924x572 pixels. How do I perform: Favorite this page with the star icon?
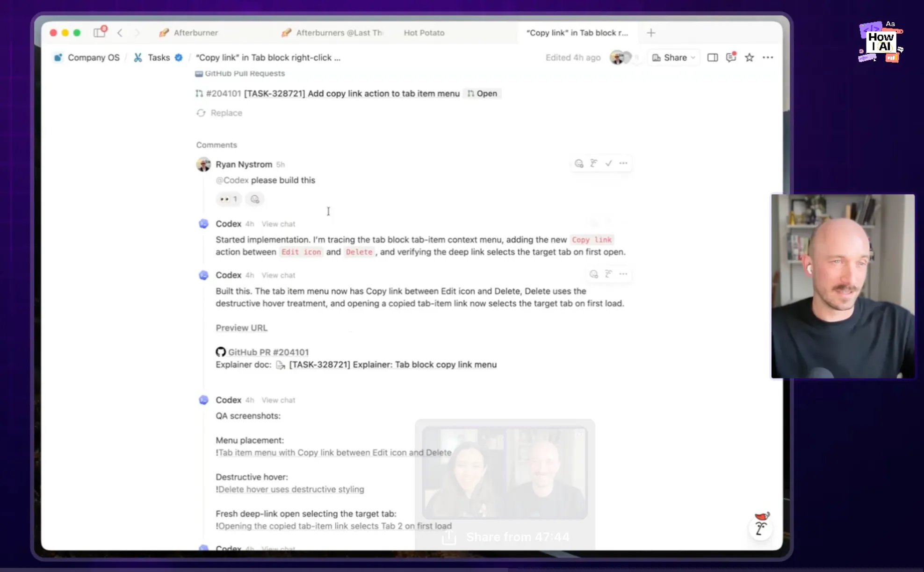tap(749, 57)
